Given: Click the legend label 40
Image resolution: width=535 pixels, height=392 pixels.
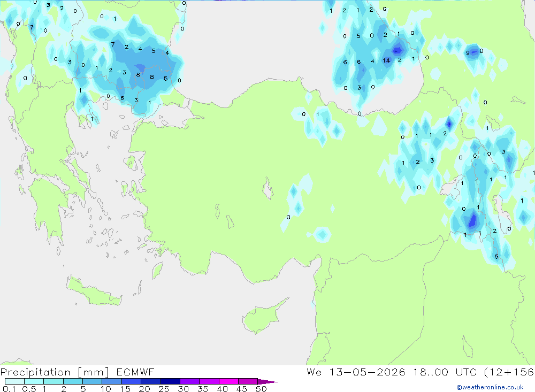Looking at the screenshot, I should click(x=223, y=389).
